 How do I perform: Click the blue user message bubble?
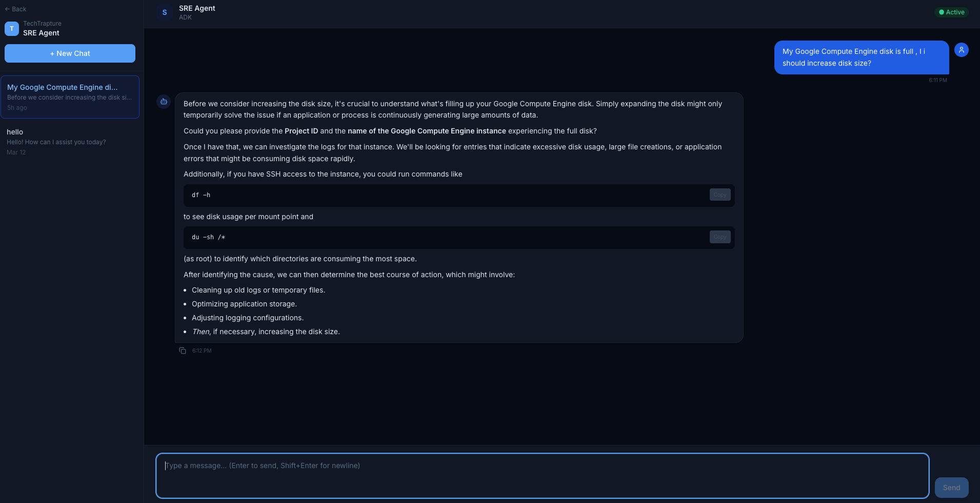(x=861, y=57)
